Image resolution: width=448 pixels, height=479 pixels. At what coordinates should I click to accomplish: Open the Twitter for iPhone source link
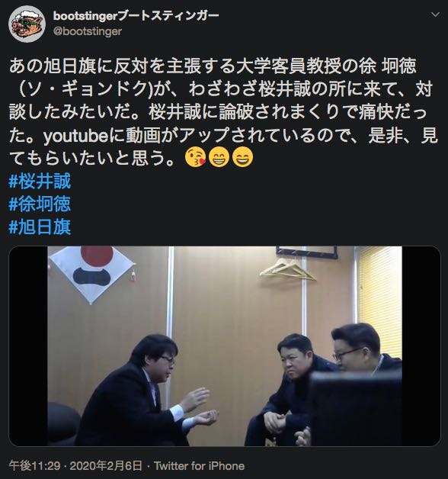pyautogui.click(x=200, y=466)
